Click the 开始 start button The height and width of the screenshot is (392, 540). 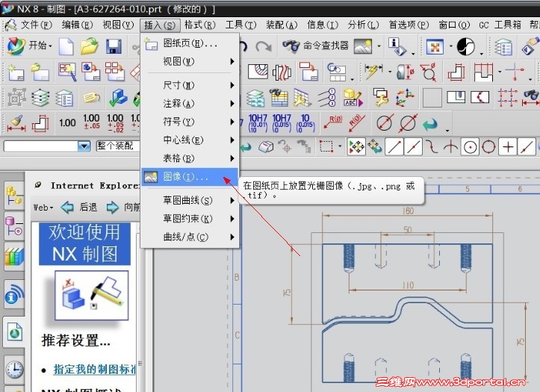29,46
